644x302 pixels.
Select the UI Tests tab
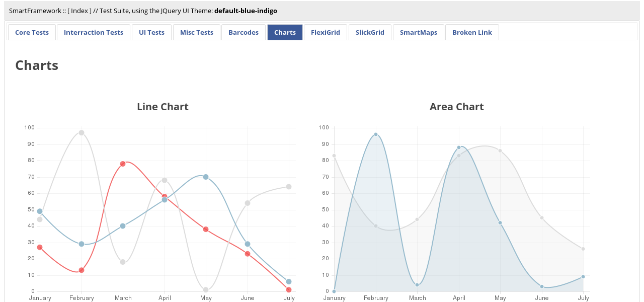click(x=151, y=32)
